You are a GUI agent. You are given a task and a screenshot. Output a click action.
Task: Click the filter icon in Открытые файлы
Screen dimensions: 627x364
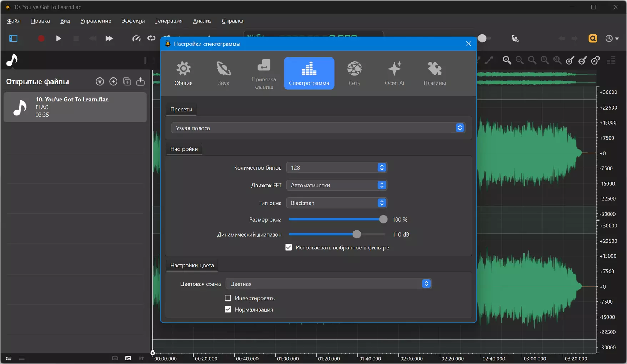[100, 81]
